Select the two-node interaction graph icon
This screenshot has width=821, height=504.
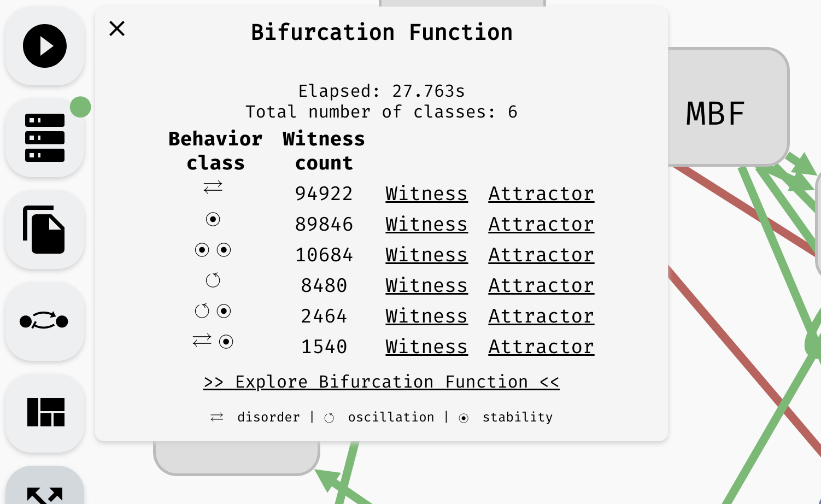pyautogui.click(x=45, y=321)
